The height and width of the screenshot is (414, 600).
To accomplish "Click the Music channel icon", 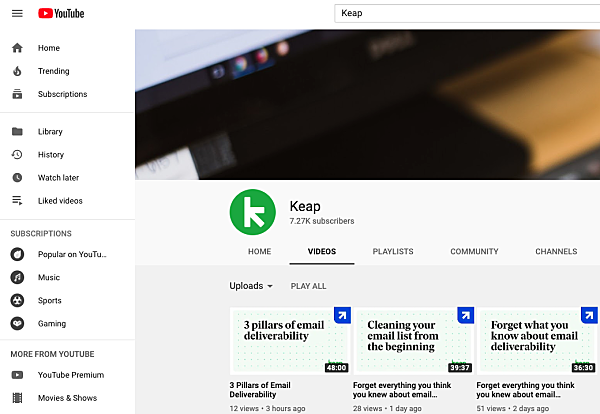I will pos(17,277).
